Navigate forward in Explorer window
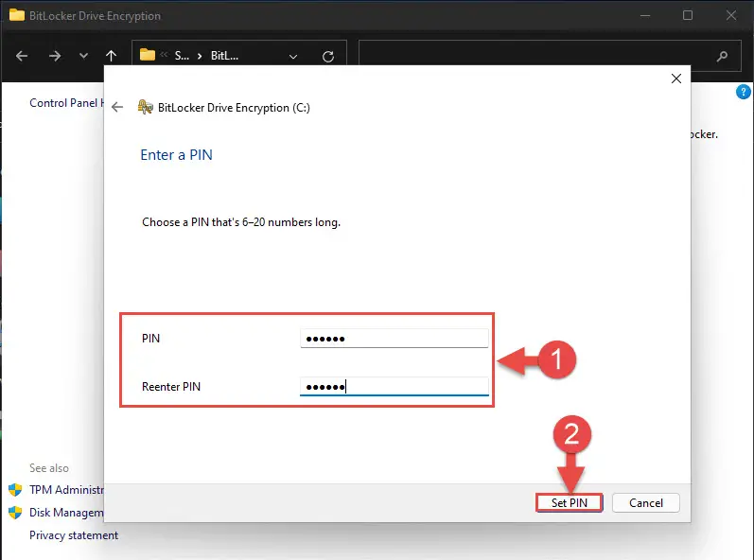 55,56
